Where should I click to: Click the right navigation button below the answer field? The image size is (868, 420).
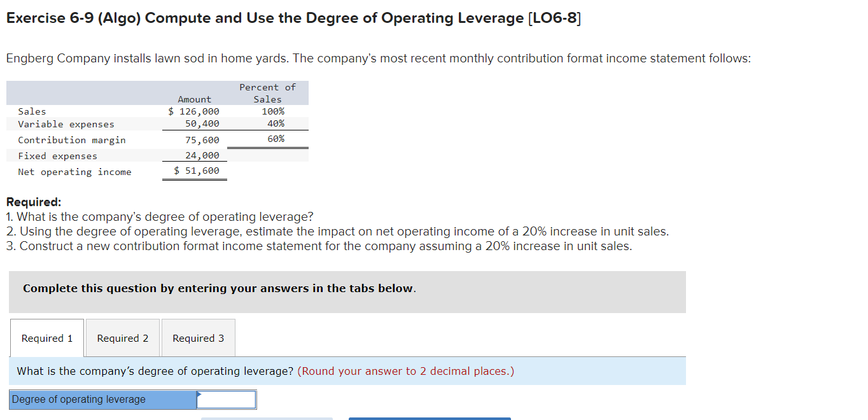(430, 419)
